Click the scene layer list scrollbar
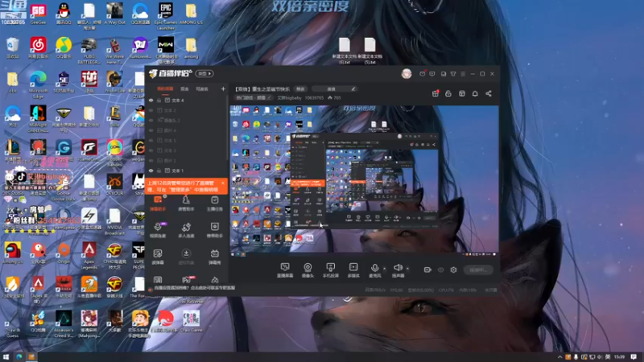 point(227,128)
